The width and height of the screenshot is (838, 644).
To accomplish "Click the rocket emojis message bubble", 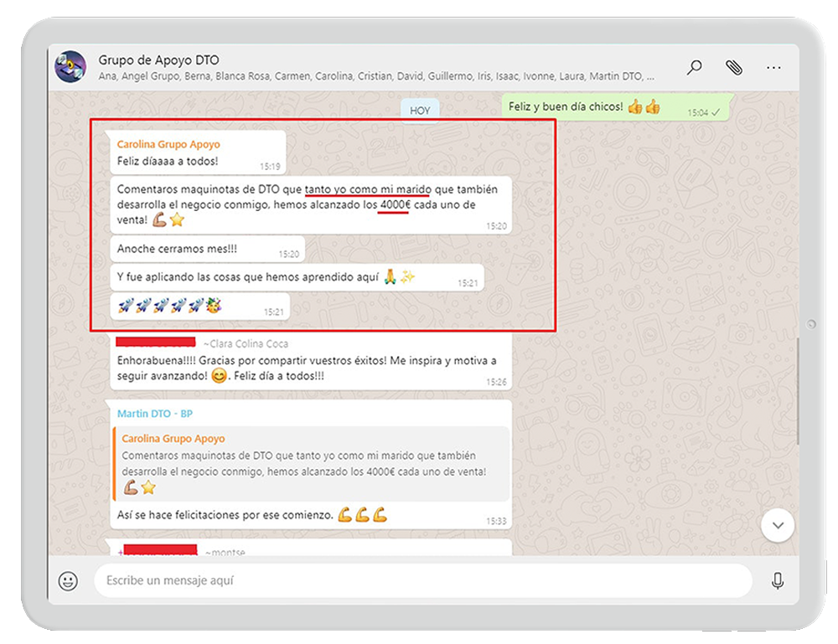I will coord(199,307).
